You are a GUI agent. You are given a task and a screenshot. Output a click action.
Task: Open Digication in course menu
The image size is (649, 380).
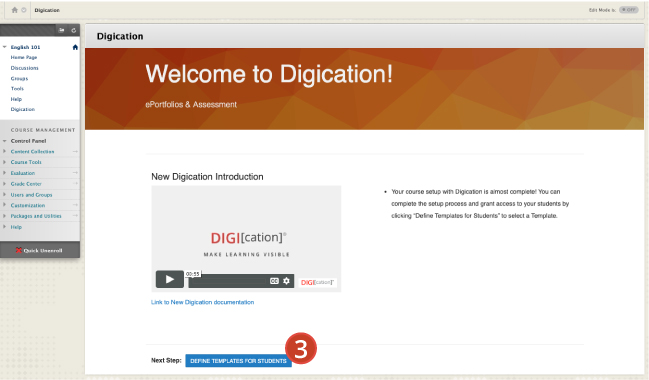coord(23,109)
